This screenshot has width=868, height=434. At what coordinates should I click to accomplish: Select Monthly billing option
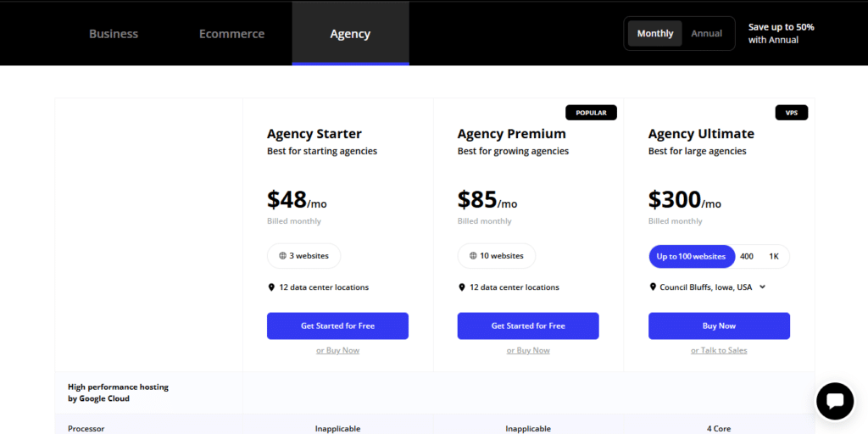(x=655, y=33)
